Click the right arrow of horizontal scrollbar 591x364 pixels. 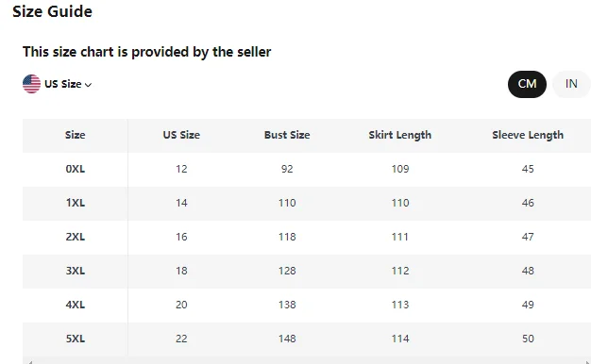[x=587, y=362]
